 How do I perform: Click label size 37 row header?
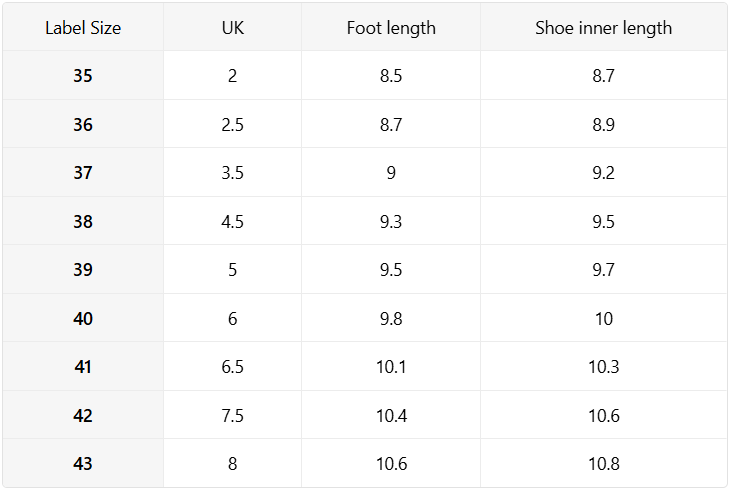coord(83,173)
